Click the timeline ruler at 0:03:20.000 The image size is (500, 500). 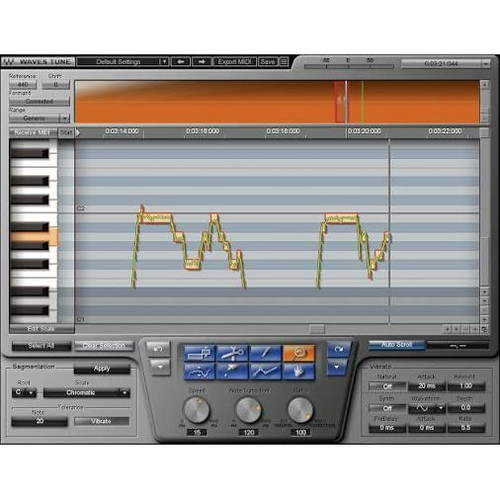pos(364,131)
